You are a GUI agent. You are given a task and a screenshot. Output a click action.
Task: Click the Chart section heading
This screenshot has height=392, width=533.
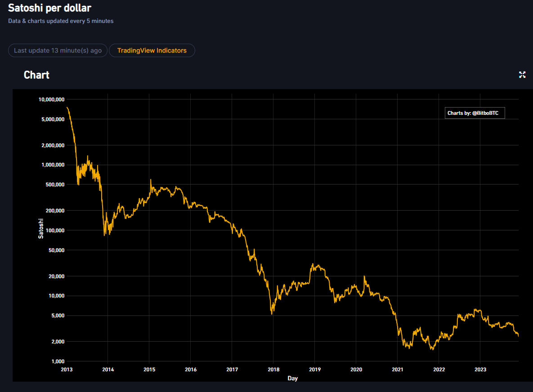(36, 75)
